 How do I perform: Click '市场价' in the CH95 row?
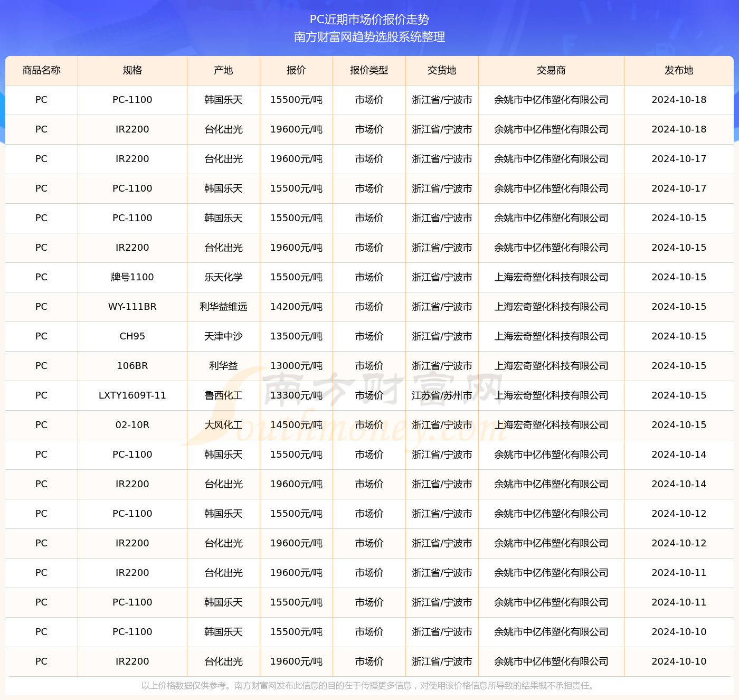(x=369, y=336)
